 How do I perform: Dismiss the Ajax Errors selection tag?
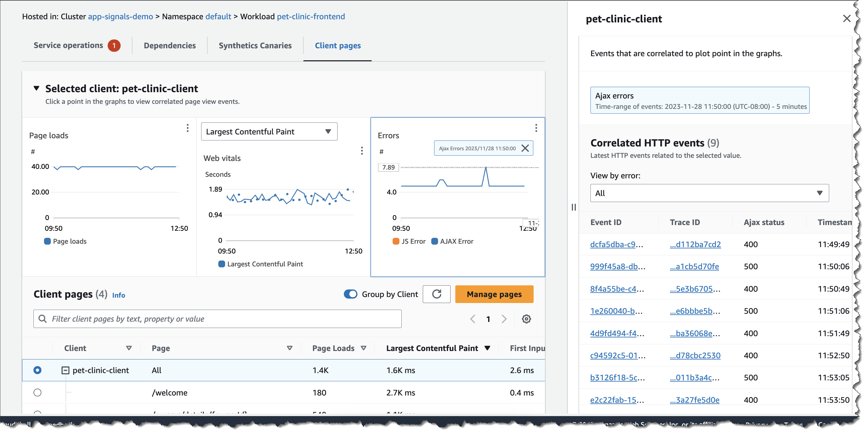point(525,148)
